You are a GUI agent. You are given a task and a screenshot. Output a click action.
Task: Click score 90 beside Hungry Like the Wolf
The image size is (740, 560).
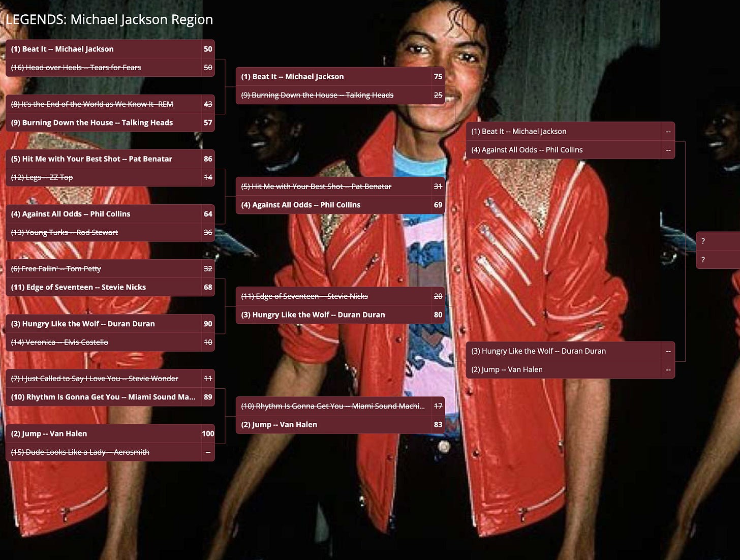pos(208,324)
